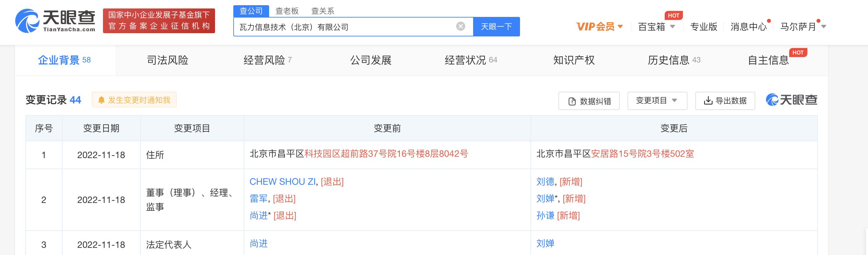Click the 变更日期 column header
868x255 pixels.
click(x=101, y=128)
